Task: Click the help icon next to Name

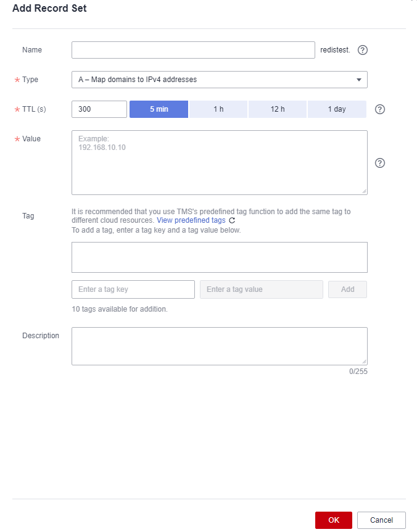Action: pyautogui.click(x=363, y=50)
